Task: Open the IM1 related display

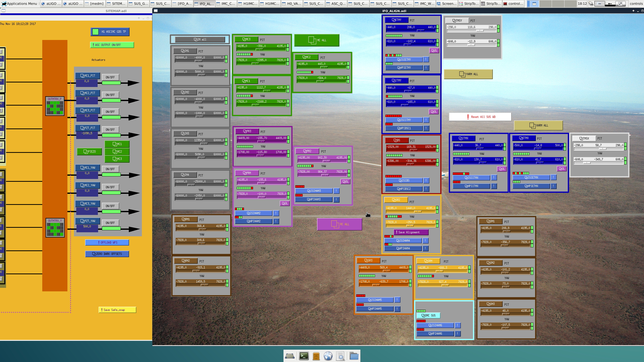Action: pyautogui.click(x=185, y=51)
